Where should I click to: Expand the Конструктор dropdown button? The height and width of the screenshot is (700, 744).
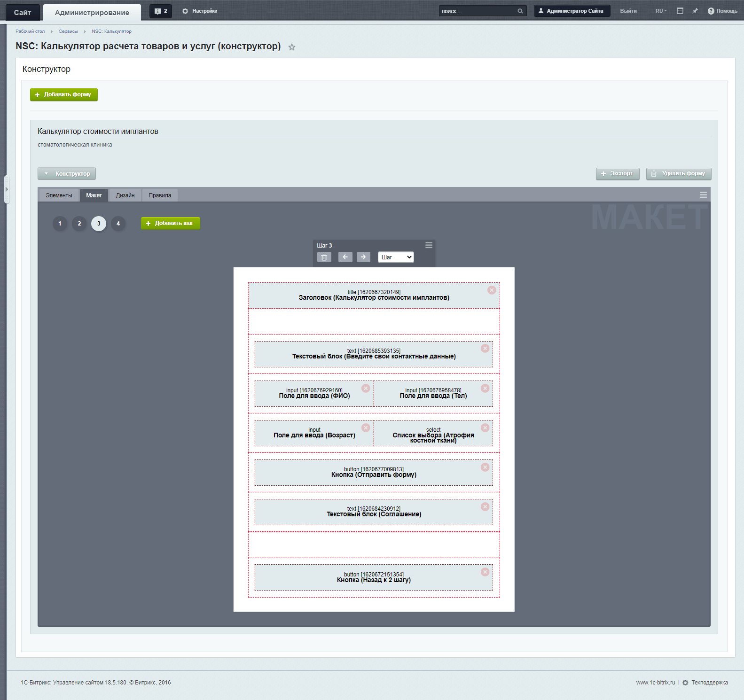coord(67,174)
